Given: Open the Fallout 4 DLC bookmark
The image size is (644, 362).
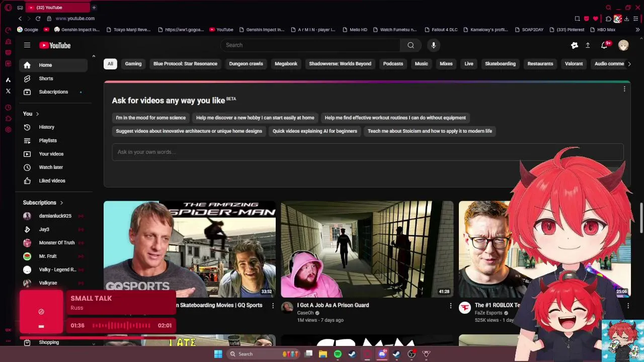Looking at the screenshot, I should coord(440,30).
